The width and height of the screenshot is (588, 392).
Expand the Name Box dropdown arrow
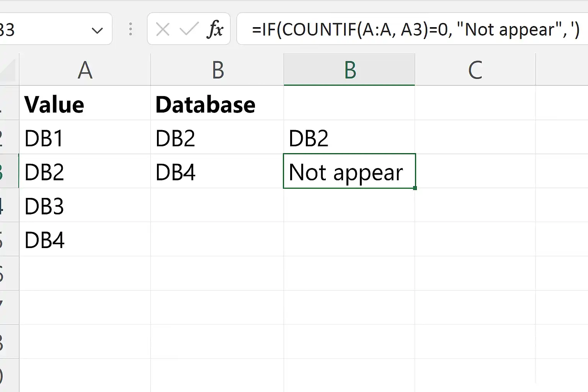[x=97, y=30]
